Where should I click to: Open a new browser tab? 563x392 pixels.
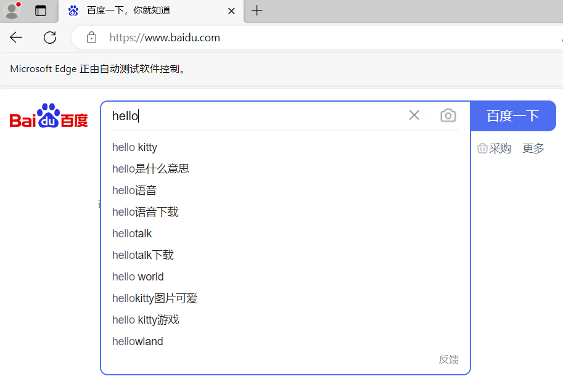pyautogui.click(x=257, y=10)
